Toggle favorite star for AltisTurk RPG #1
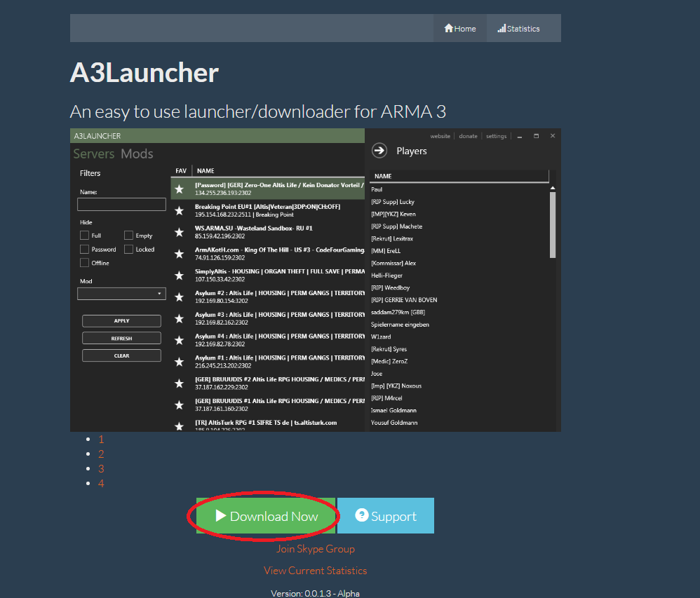The height and width of the screenshot is (598, 700). tap(180, 426)
